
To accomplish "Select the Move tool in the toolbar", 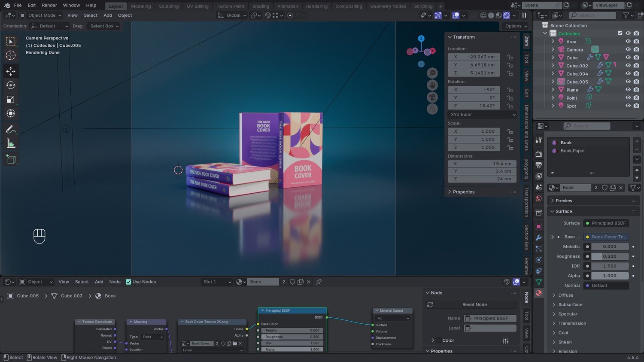I will tap(11, 71).
